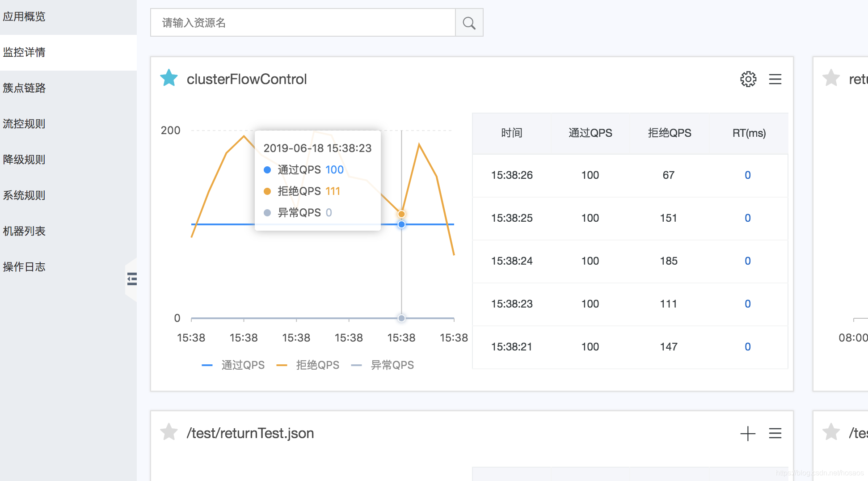Screen dimensions: 868x481
Task: Select the 15:38:23 time cell
Action: tap(512, 304)
